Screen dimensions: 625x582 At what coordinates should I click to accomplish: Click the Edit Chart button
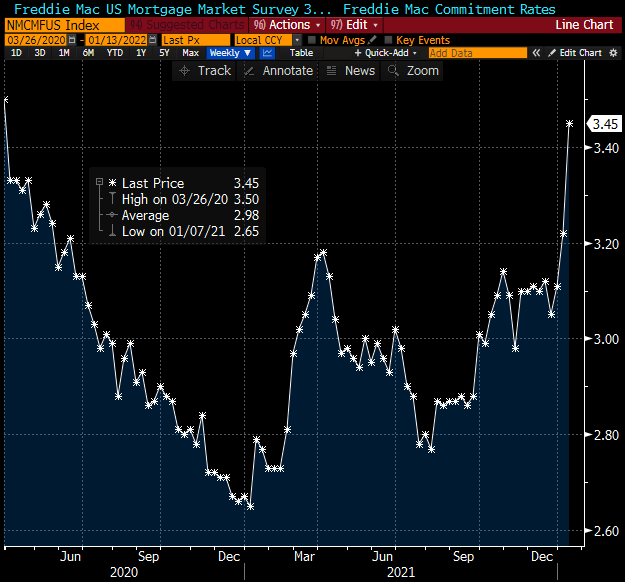click(576, 53)
